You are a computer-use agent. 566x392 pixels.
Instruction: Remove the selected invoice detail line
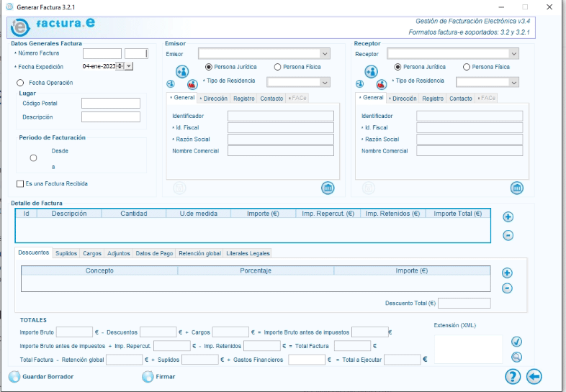tap(508, 235)
